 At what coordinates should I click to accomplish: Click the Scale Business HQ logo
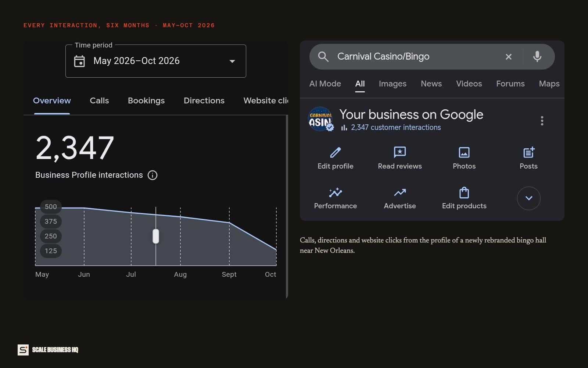pyautogui.click(x=48, y=350)
